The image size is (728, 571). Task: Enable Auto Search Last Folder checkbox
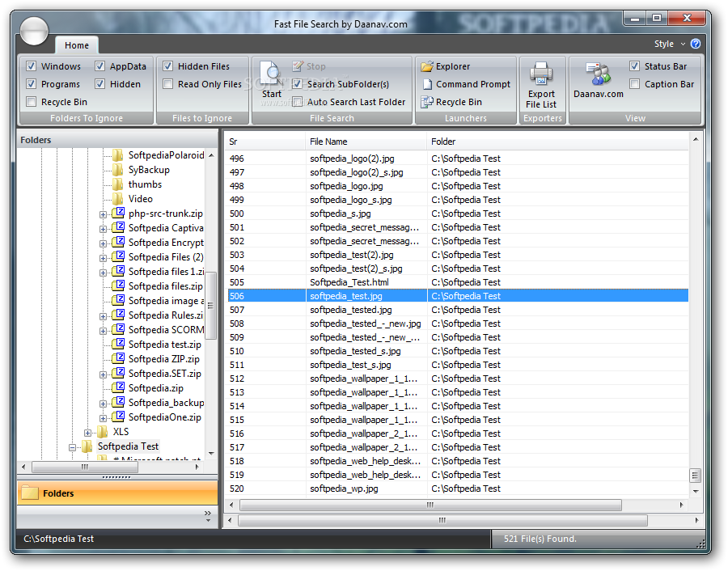(x=297, y=101)
